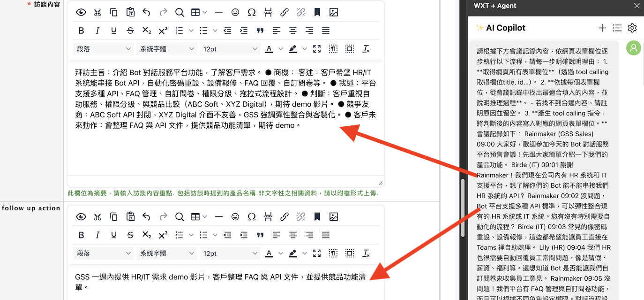This screenshot has height=300, width=644.
Task: Insert anchor bookmark in 訪談內容 editor
Action: point(317,13)
